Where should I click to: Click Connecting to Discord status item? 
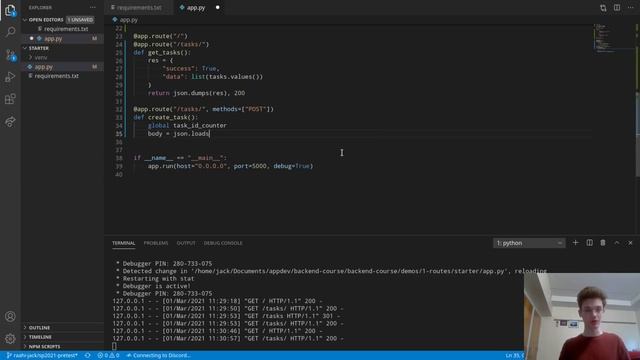tap(158, 356)
